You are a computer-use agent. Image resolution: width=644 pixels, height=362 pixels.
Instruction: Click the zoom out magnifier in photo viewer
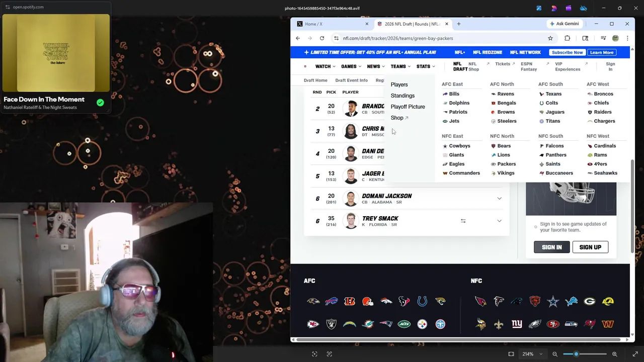(x=555, y=354)
